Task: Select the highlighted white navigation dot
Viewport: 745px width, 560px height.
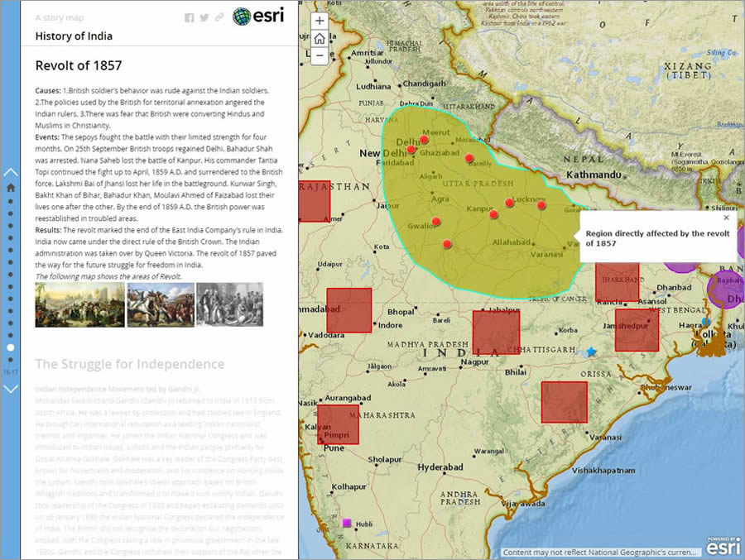Action: tap(11, 347)
